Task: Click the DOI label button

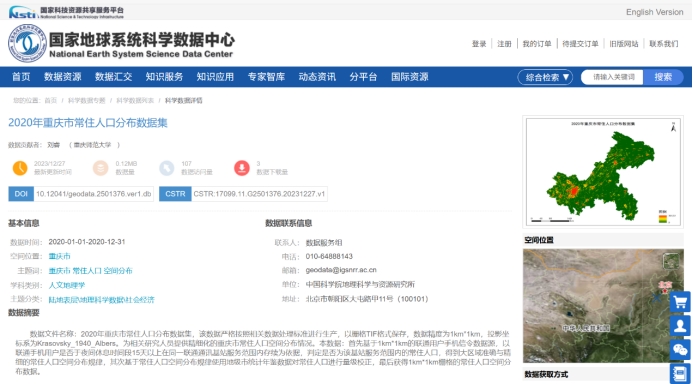Action: tap(21, 194)
